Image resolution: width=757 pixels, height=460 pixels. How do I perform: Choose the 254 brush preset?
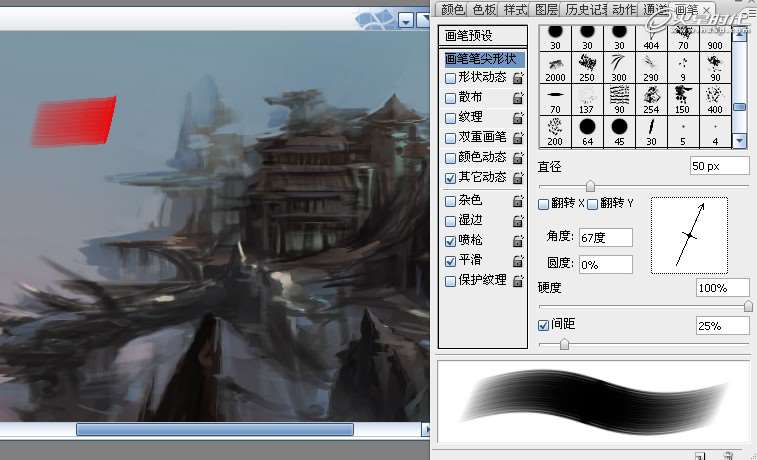point(651,99)
